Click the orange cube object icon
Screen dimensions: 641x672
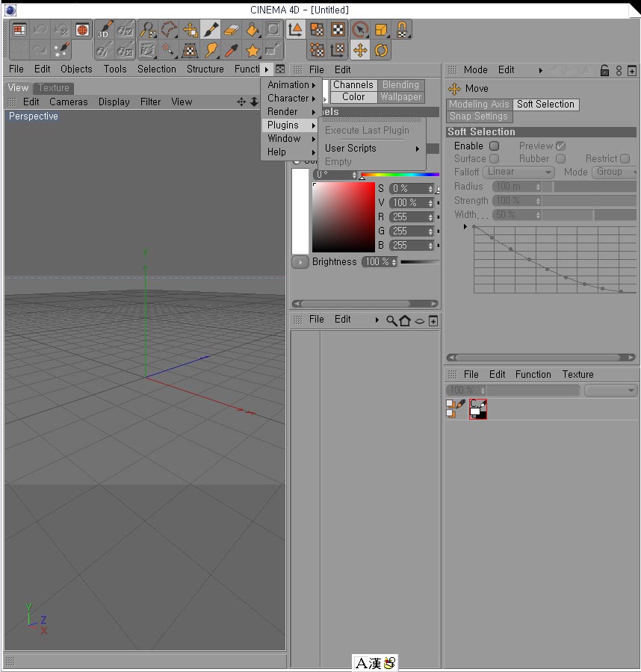(x=381, y=30)
